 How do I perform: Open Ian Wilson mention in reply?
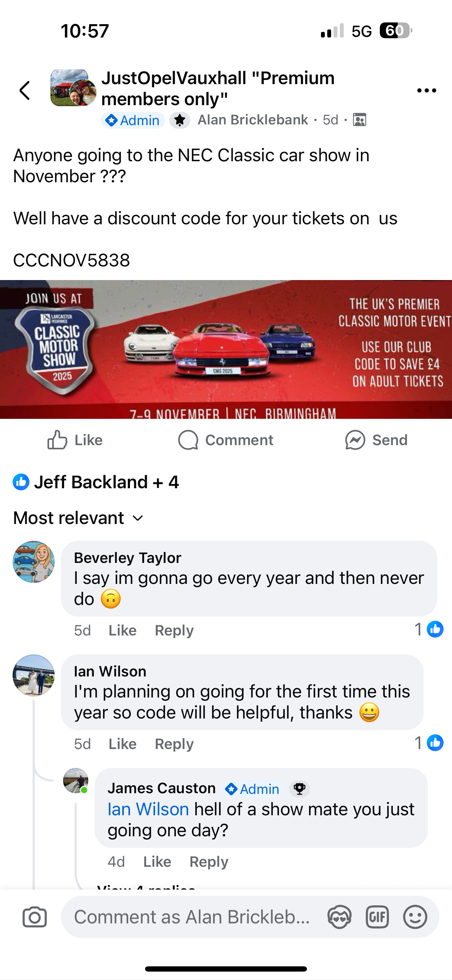[x=148, y=809]
